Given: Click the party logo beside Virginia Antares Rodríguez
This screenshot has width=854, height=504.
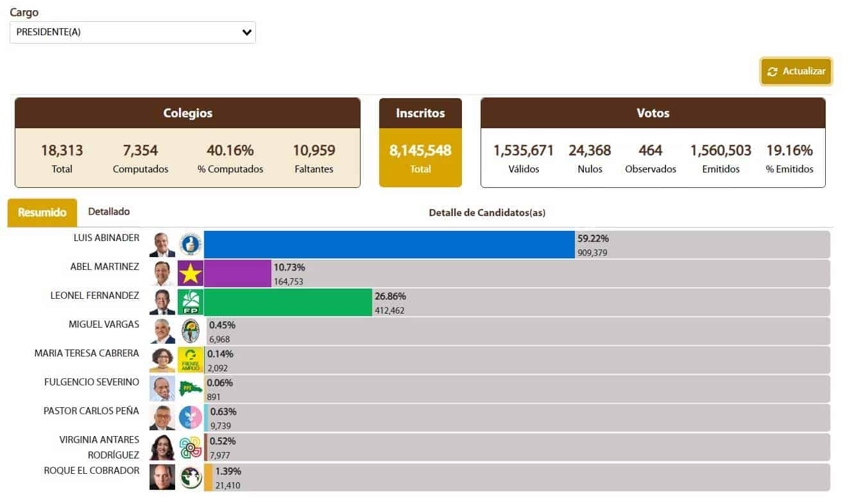Looking at the screenshot, I should tap(191, 447).
